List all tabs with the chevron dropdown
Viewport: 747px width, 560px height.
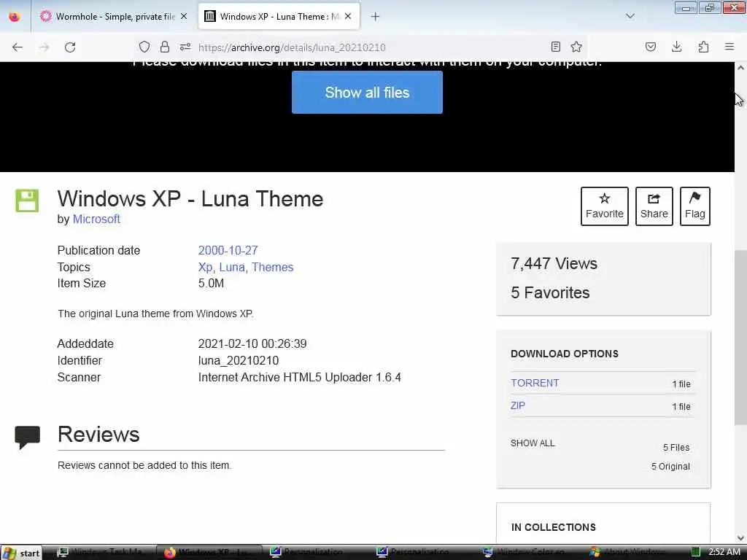click(630, 16)
